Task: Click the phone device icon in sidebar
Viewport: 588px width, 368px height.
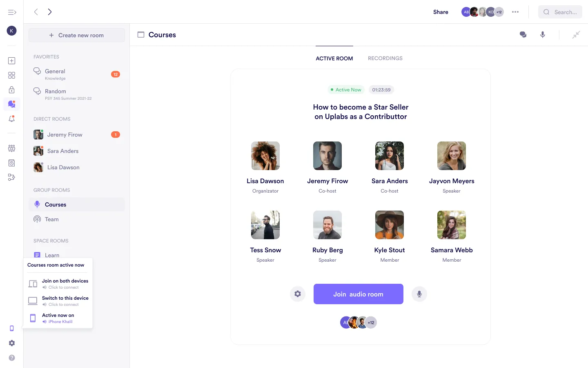Action: [x=12, y=328]
